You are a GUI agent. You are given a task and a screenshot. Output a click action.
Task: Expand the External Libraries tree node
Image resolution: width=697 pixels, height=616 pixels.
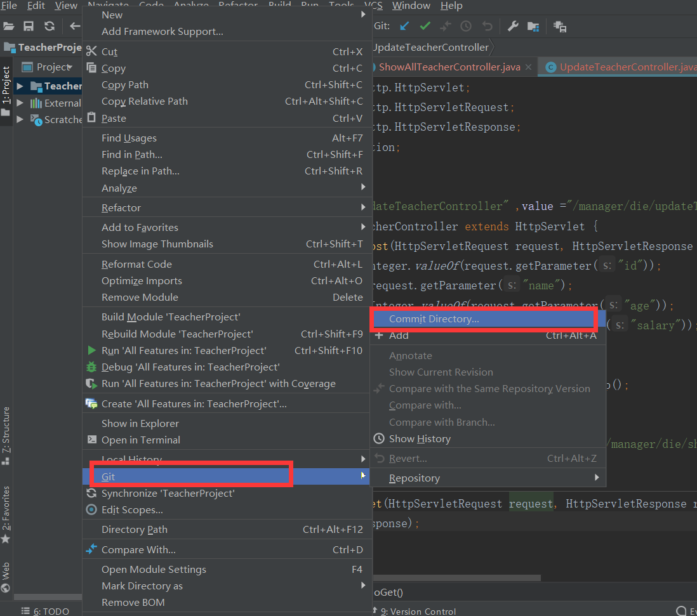coord(20,103)
